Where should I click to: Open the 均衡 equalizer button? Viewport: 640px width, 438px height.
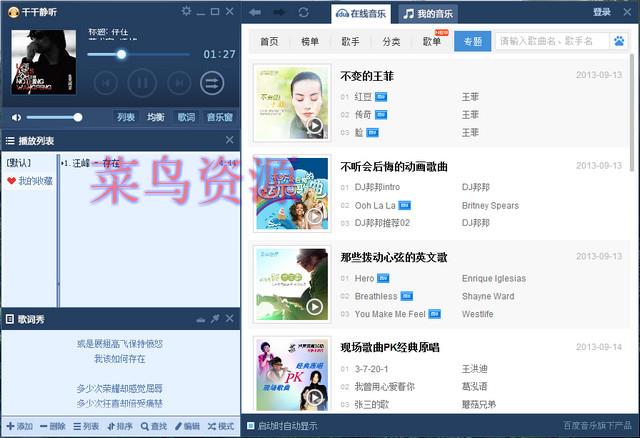(x=156, y=118)
